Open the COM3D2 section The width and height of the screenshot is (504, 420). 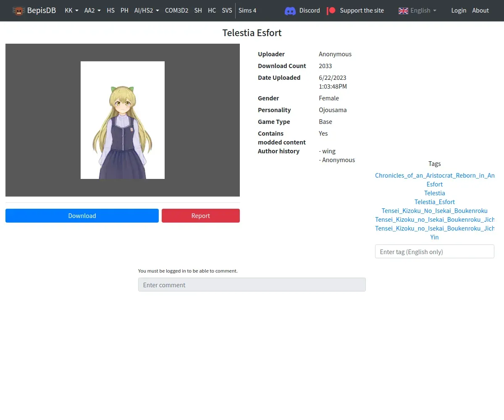(176, 10)
